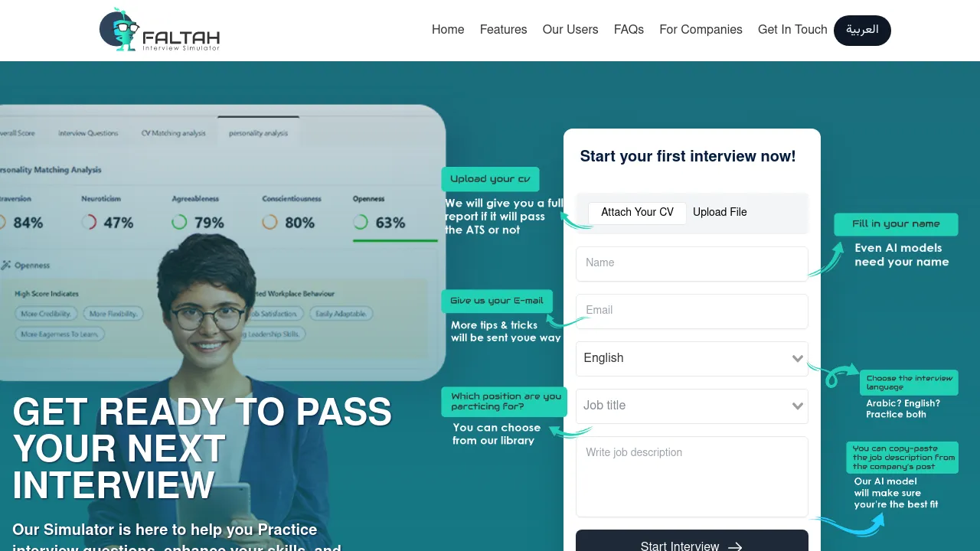Focus the Email input field
The image size is (980, 551).
coord(692,311)
